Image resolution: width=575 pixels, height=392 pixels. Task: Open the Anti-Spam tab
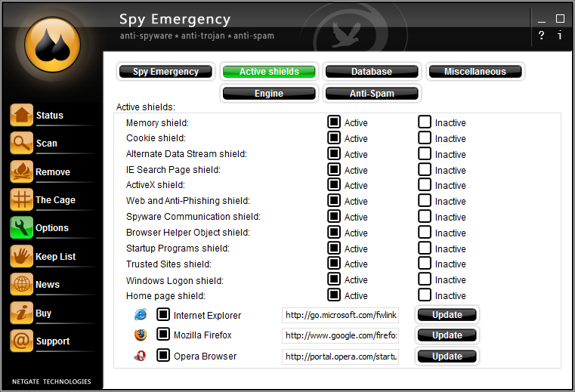[372, 94]
